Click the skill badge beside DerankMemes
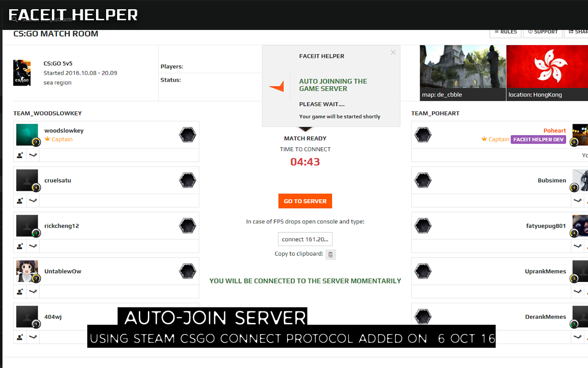Image resolution: width=588 pixels, height=368 pixels. [423, 317]
